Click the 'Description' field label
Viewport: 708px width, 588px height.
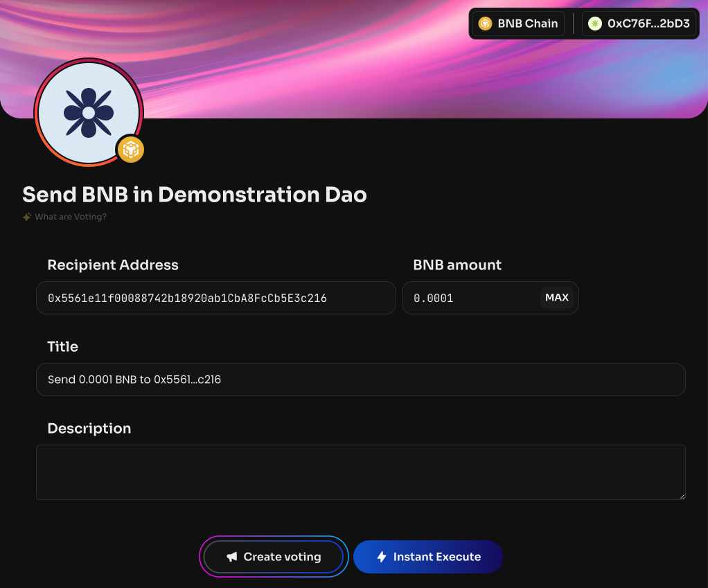click(x=89, y=428)
